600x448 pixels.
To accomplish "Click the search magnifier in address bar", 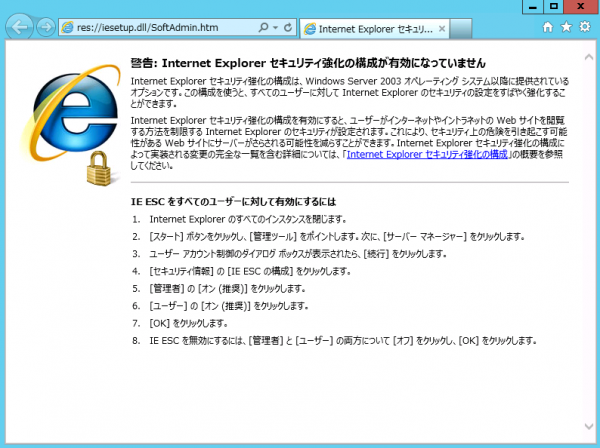I will 262,30.
